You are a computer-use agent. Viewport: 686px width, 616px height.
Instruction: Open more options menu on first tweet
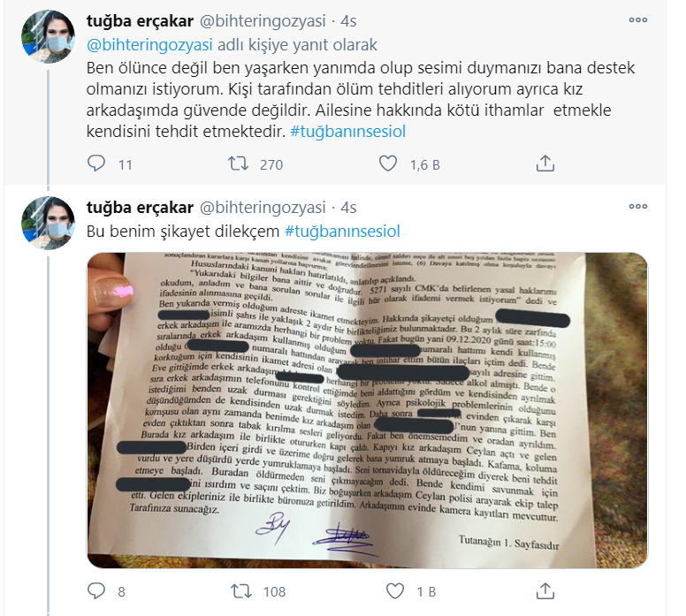click(x=638, y=19)
